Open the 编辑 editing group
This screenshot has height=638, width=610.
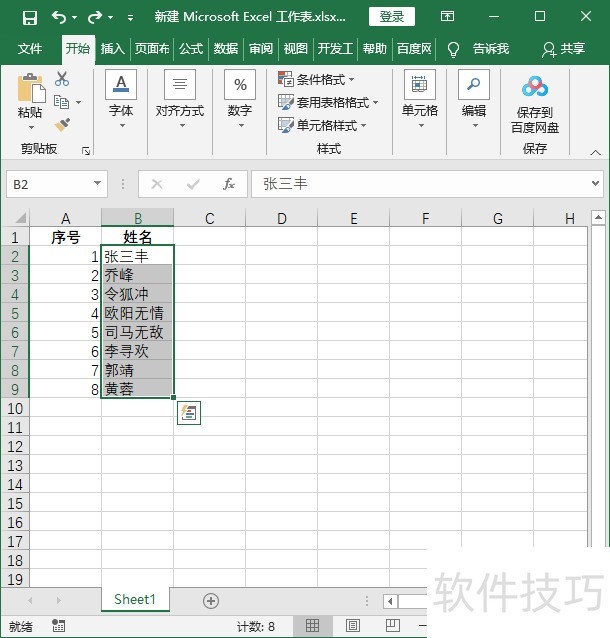[x=474, y=99]
